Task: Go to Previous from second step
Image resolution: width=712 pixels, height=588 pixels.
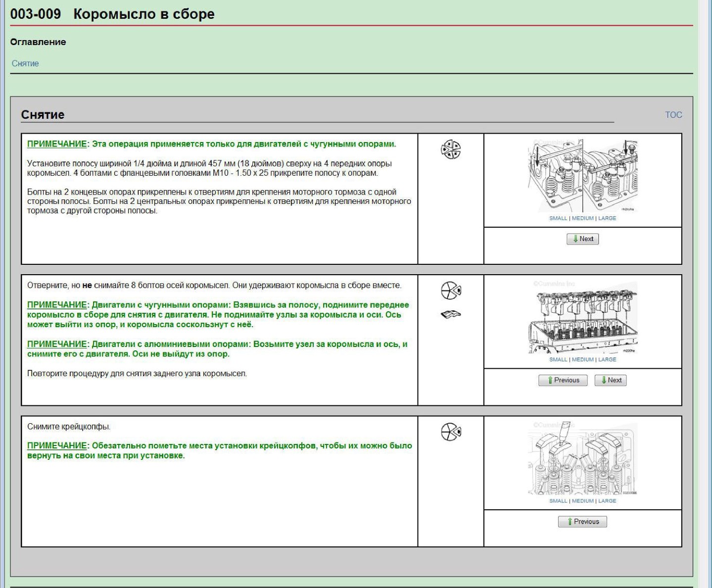Action: (x=563, y=380)
